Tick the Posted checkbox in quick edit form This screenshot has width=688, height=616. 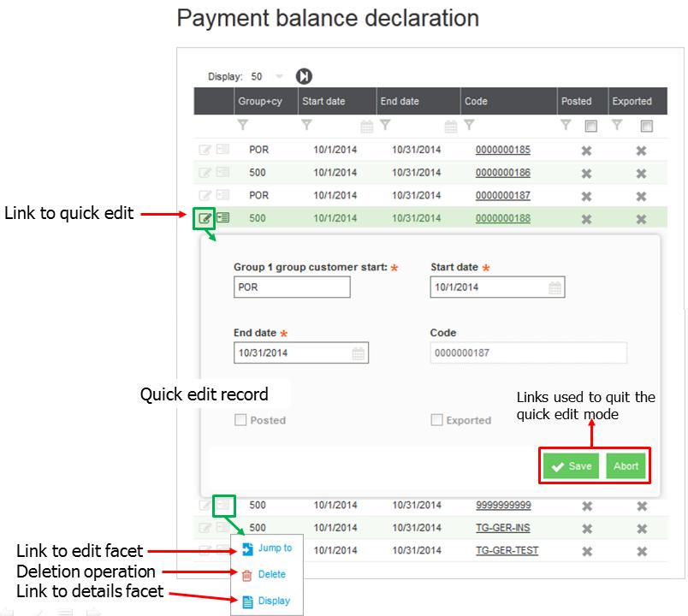pyautogui.click(x=240, y=420)
